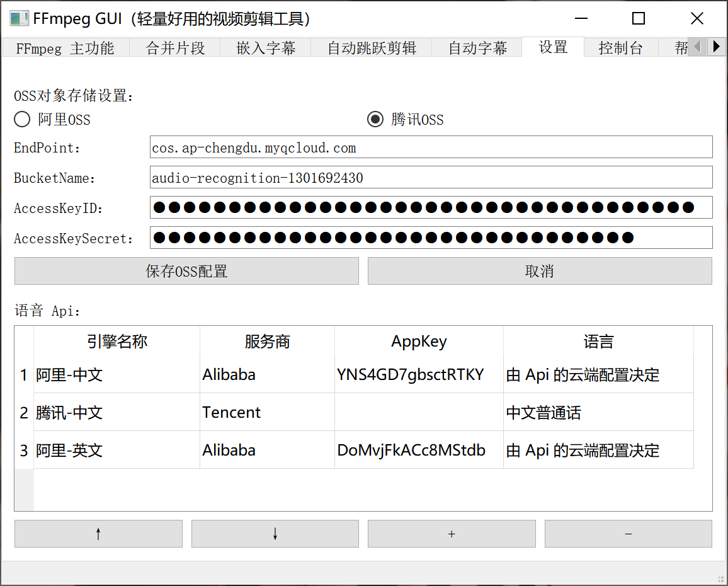Click the AccessKeySecret input field

pyautogui.click(x=431, y=238)
